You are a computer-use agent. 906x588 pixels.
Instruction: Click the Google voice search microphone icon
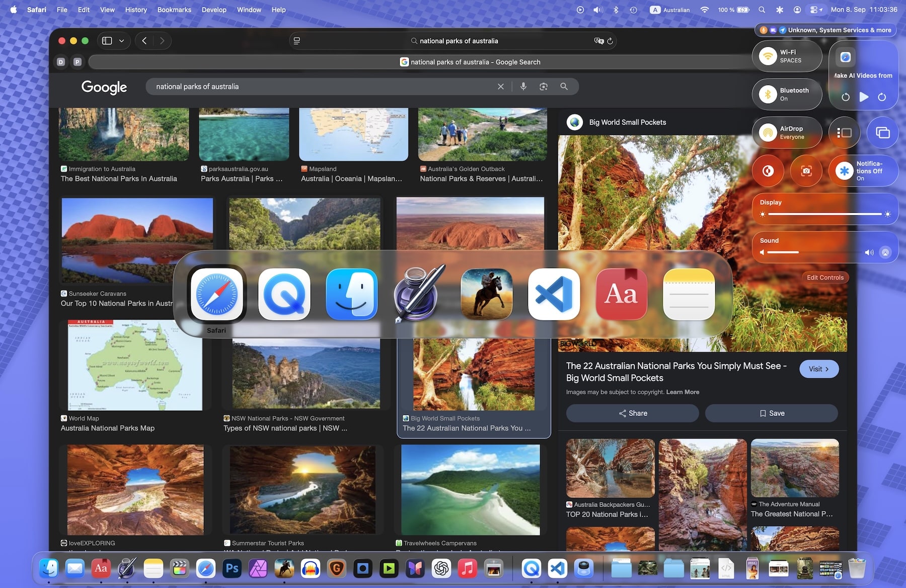tap(523, 87)
